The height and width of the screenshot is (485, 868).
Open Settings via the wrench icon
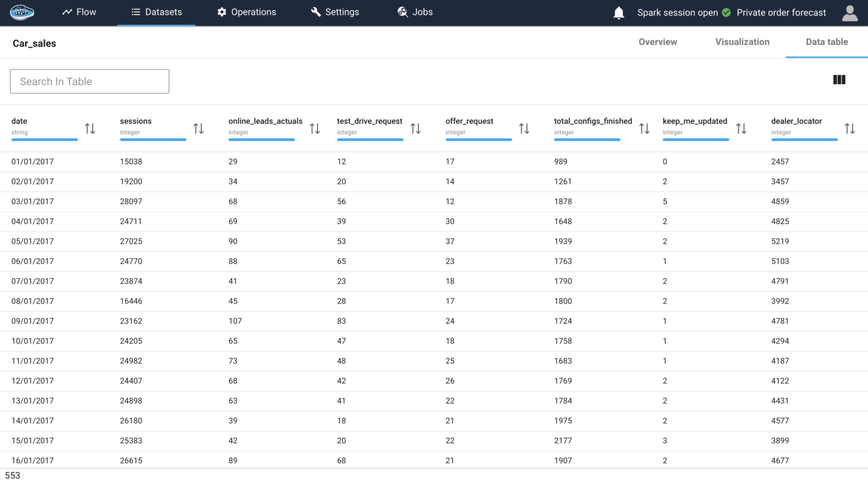[x=316, y=12]
